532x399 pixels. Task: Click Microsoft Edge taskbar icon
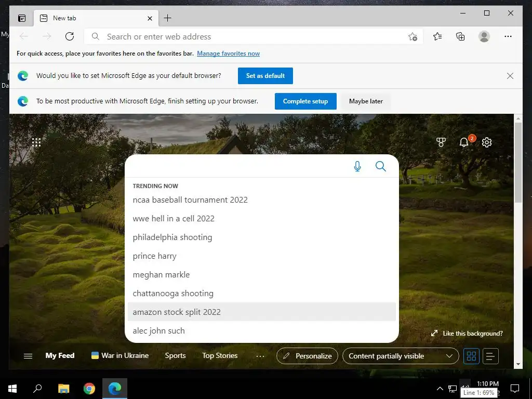pyautogui.click(x=115, y=389)
